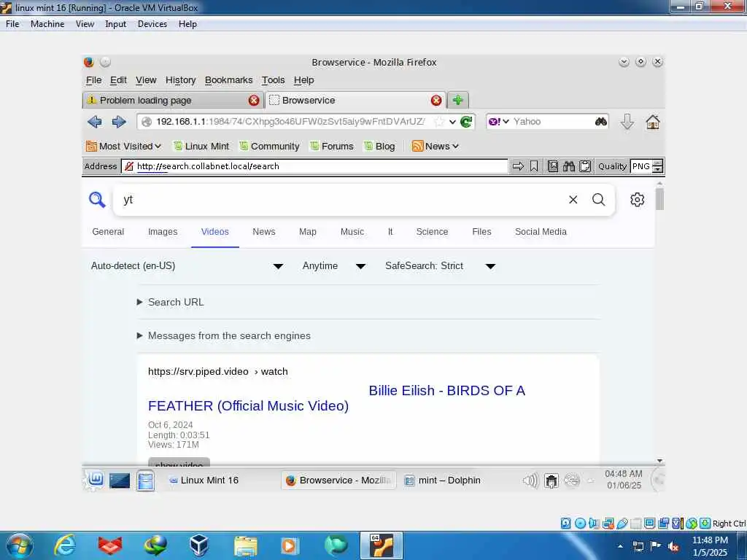747x560 pixels.
Task: Open Linux Mint bookmark
Action: pyautogui.click(x=201, y=146)
